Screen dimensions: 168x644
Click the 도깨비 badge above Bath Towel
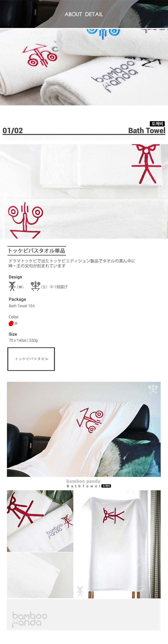click(157, 124)
